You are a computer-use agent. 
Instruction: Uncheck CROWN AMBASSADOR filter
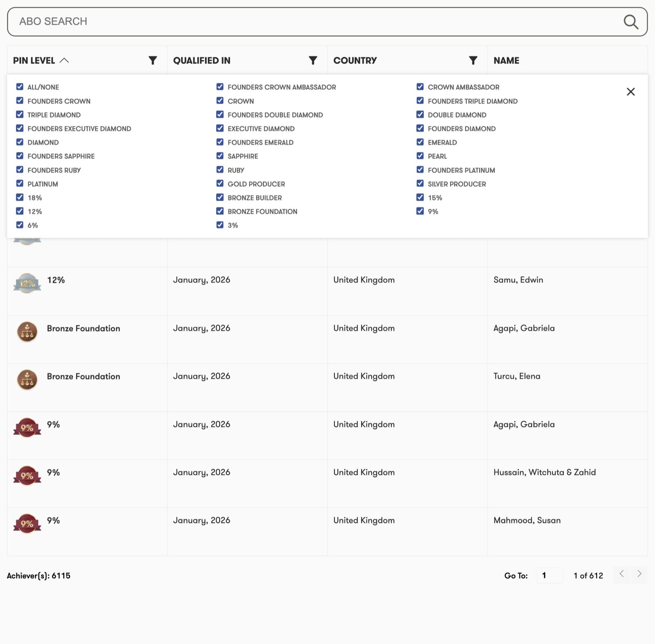click(x=420, y=87)
